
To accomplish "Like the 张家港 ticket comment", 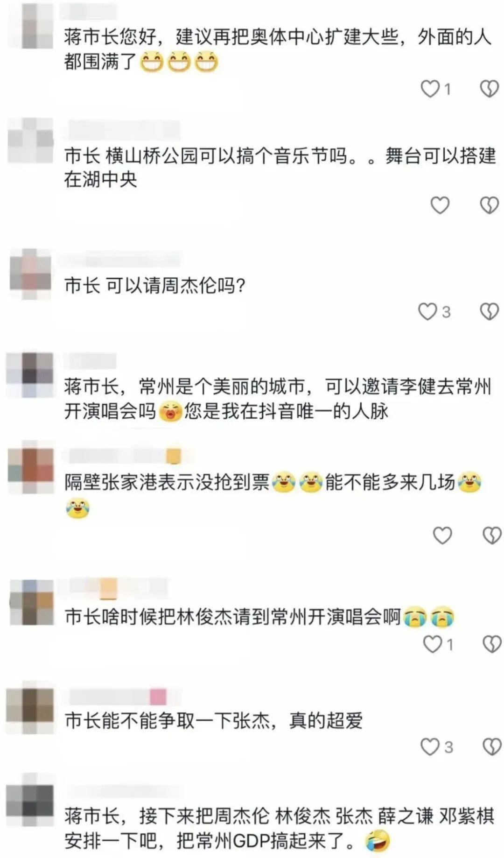I will coord(442,535).
